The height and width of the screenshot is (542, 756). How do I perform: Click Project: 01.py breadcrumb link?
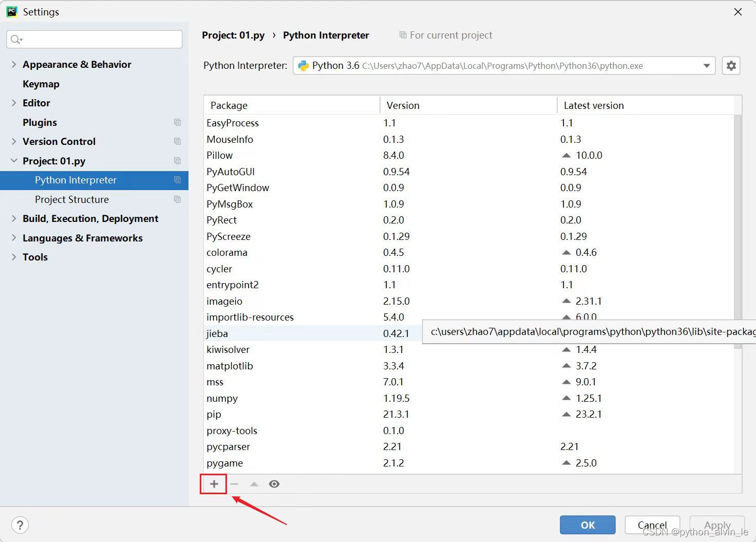(233, 35)
